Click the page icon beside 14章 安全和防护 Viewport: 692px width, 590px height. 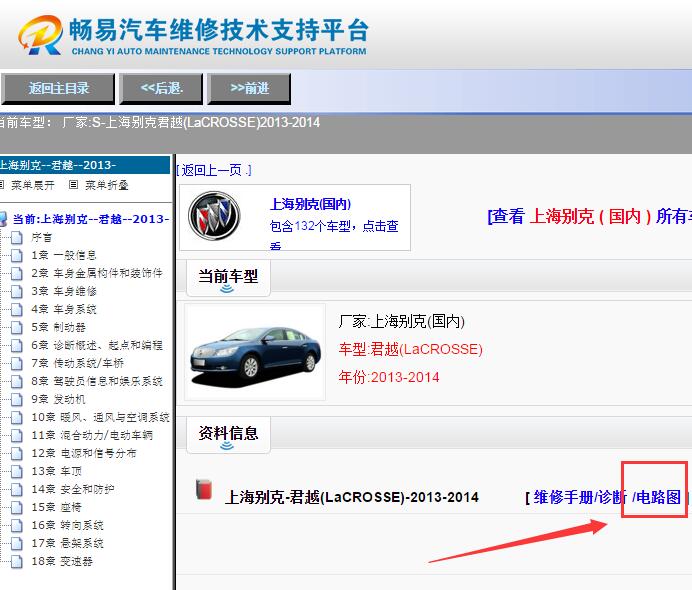[17, 489]
